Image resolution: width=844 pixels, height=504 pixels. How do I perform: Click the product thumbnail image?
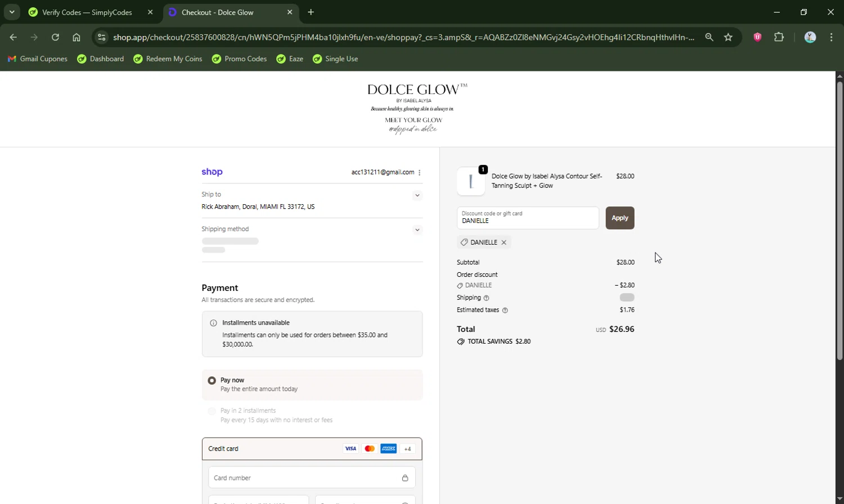[x=471, y=181]
